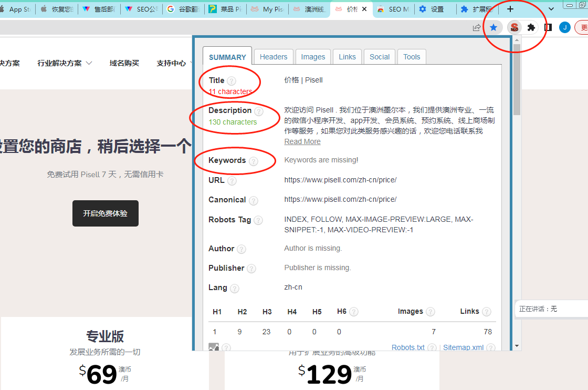The image size is (588, 390).
Task: Click the SEO Meta extension icon in toolbar
Action: click(514, 27)
